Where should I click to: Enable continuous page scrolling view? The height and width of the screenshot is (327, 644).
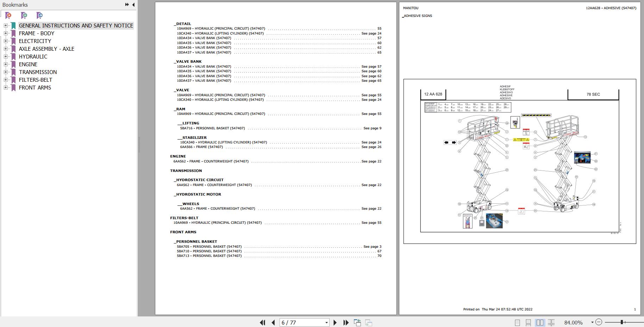(x=528, y=322)
